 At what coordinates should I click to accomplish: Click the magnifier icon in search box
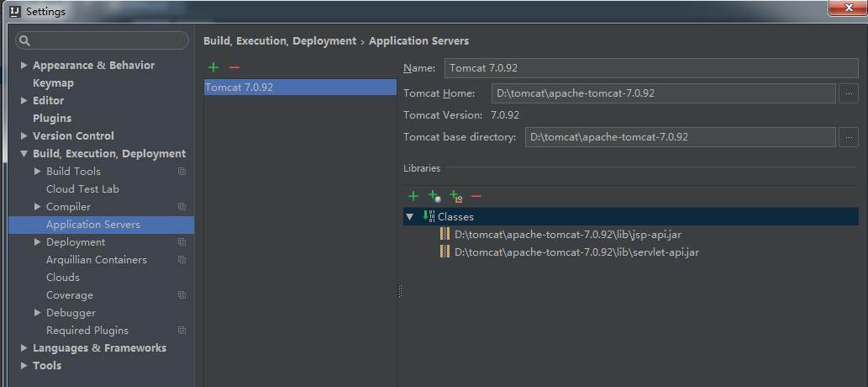[25, 40]
